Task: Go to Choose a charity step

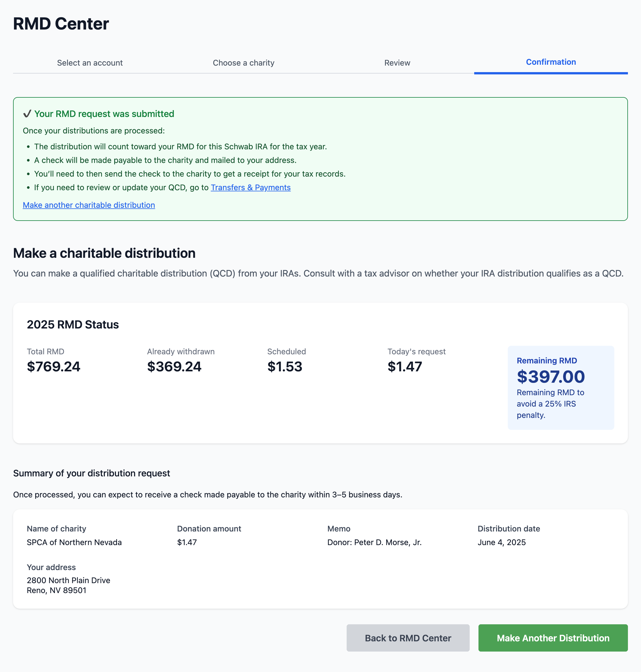Action: coord(244,63)
